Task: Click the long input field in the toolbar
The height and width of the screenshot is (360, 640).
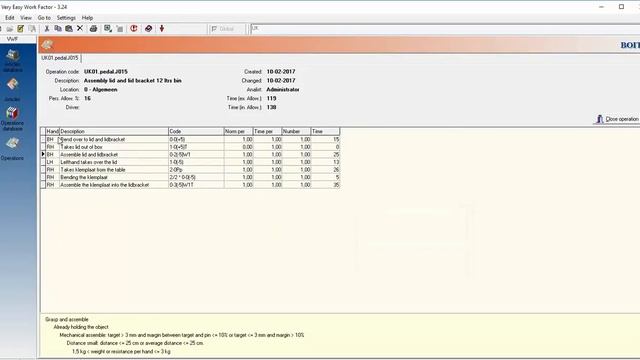Action: (x=445, y=29)
